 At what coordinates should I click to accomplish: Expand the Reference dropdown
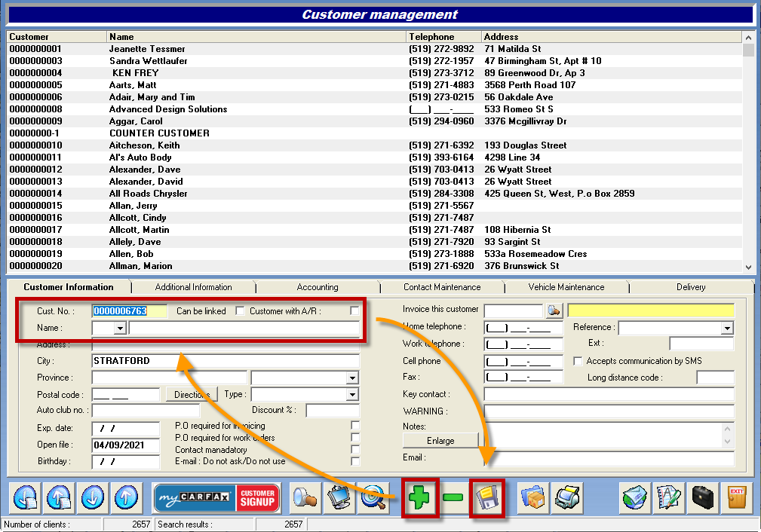tap(726, 329)
